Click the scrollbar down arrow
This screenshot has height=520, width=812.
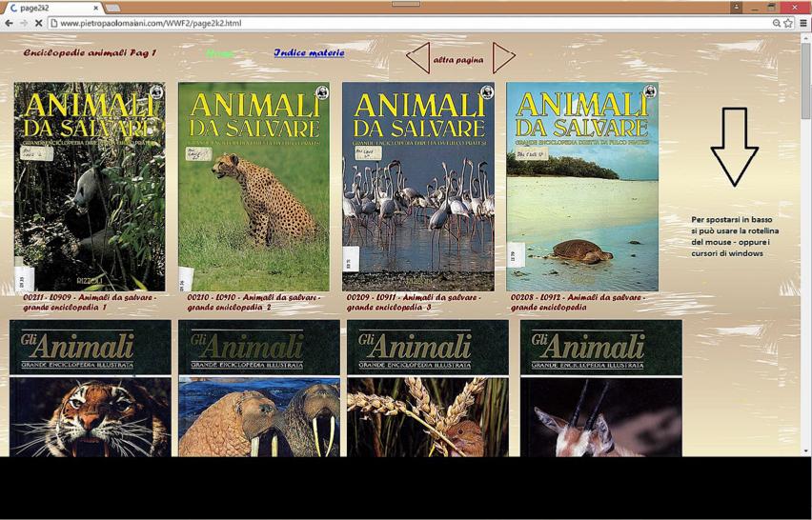point(806,451)
